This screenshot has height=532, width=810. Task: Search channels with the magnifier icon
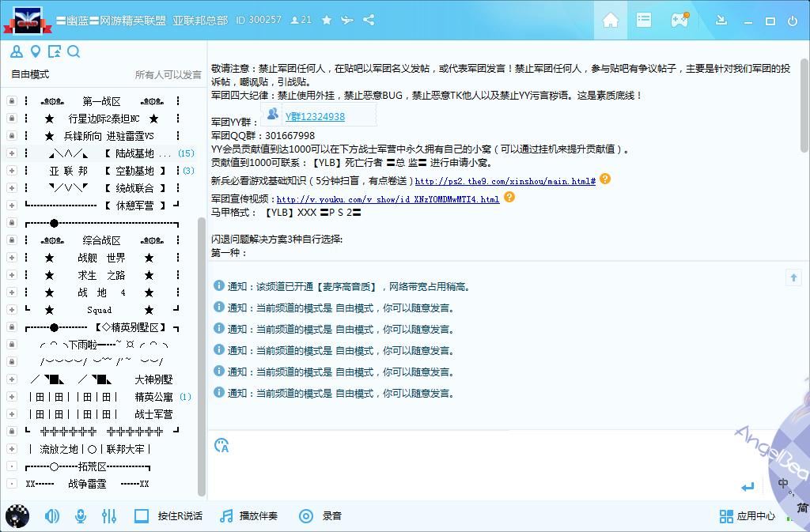coord(74,51)
